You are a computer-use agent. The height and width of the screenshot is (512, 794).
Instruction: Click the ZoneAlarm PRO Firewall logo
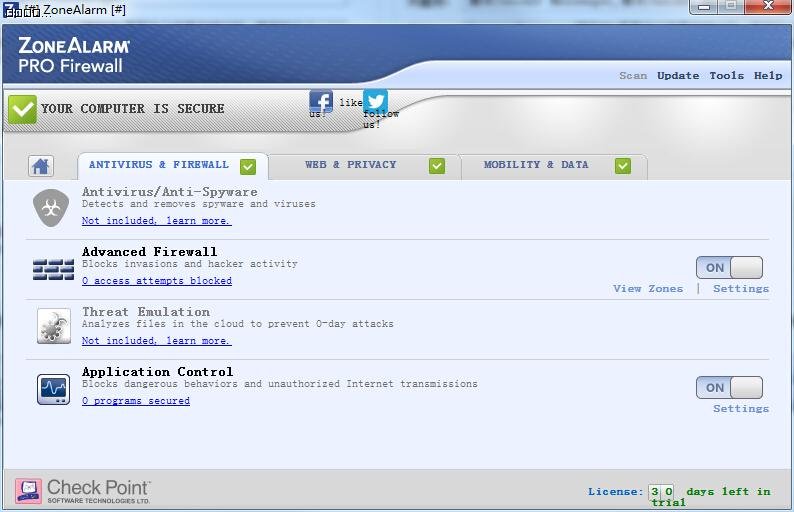coord(74,55)
